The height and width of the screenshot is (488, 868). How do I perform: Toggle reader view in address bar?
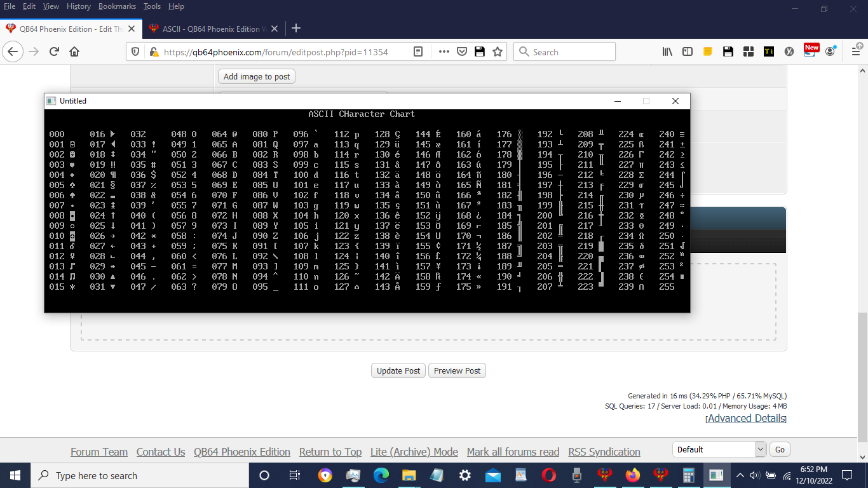[x=417, y=51]
